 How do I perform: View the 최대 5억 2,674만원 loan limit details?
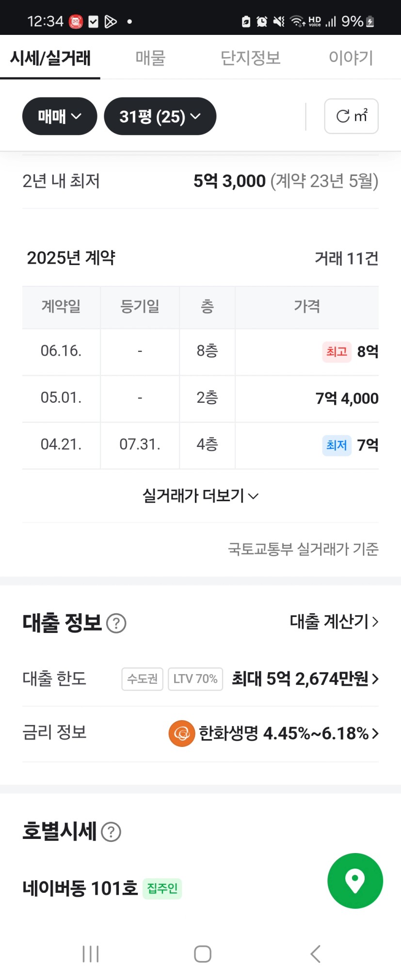coord(305,679)
